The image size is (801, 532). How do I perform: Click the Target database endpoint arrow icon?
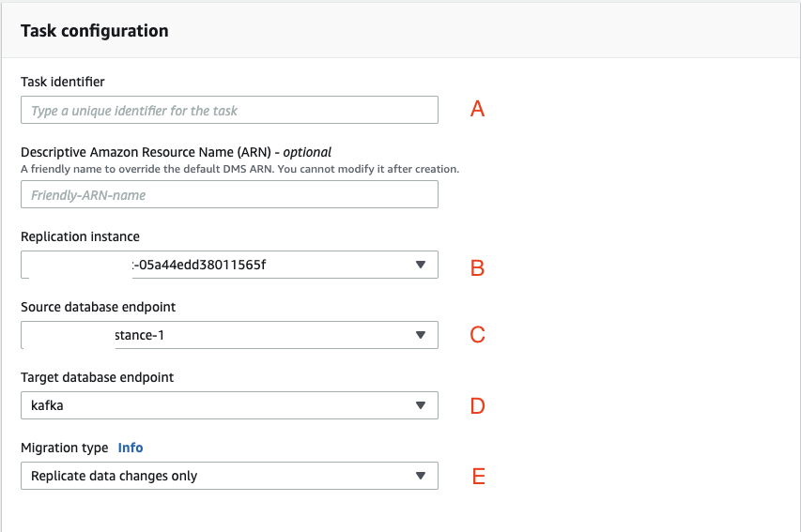click(x=421, y=405)
